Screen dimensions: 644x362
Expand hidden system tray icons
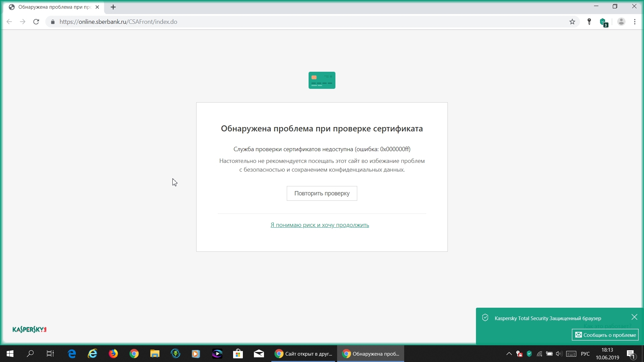tap(509, 354)
